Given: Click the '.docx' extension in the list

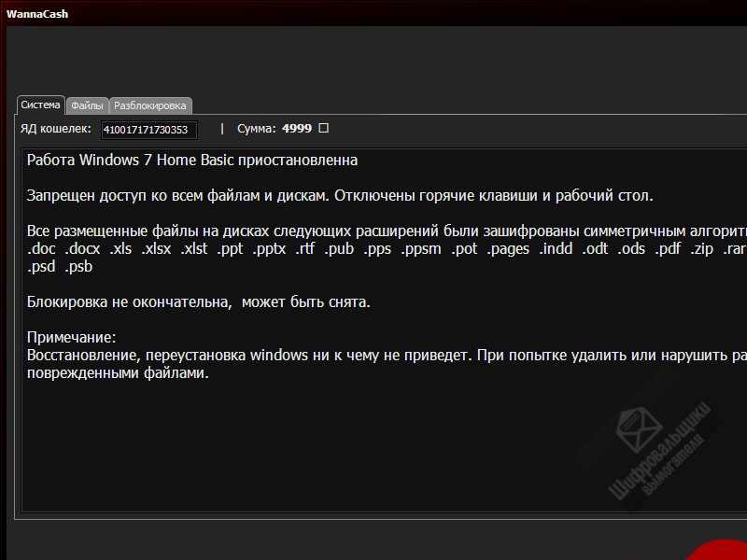Looking at the screenshot, I should (x=82, y=249).
